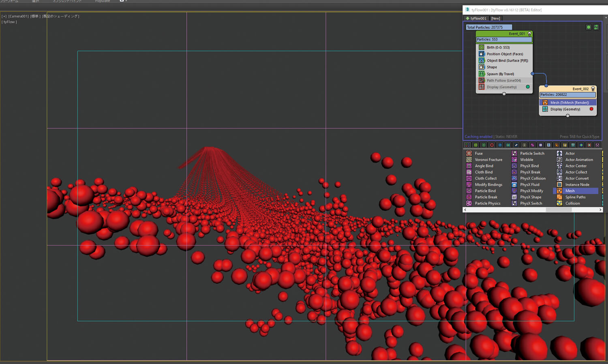Open the [Camera001] viewport view menu
The width and height of the screenshot is (608, 364).
click(x=19, y=16)
